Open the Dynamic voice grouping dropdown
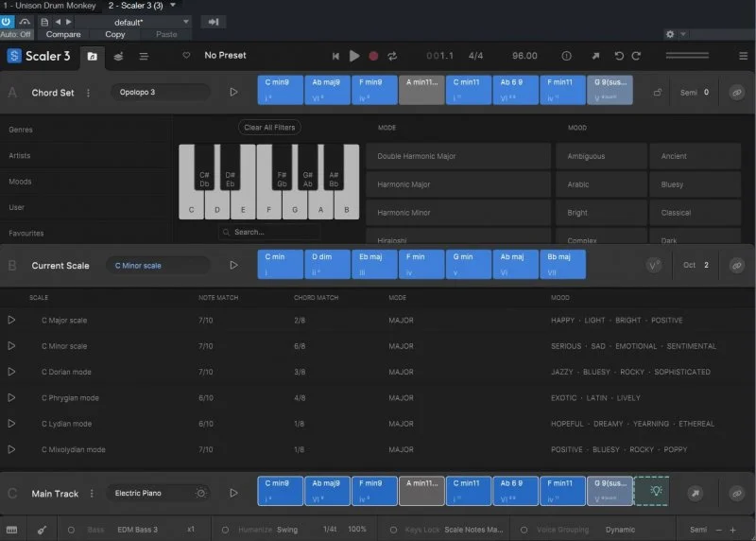The height and width of the screenshot is (541, 756). (x=620, y=530)
